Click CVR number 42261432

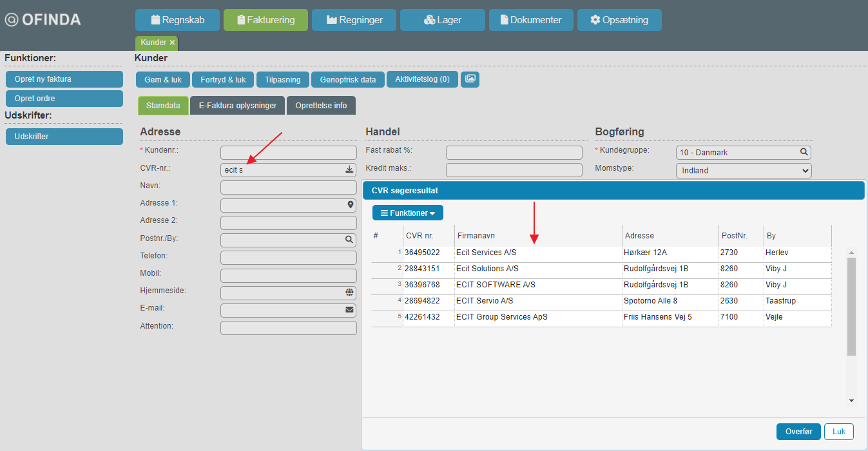click(422, 317)
